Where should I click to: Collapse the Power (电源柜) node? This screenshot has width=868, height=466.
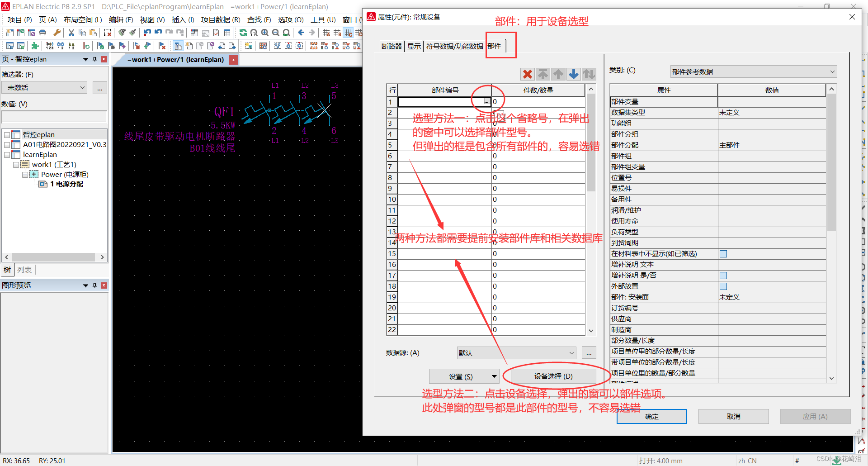25,175
